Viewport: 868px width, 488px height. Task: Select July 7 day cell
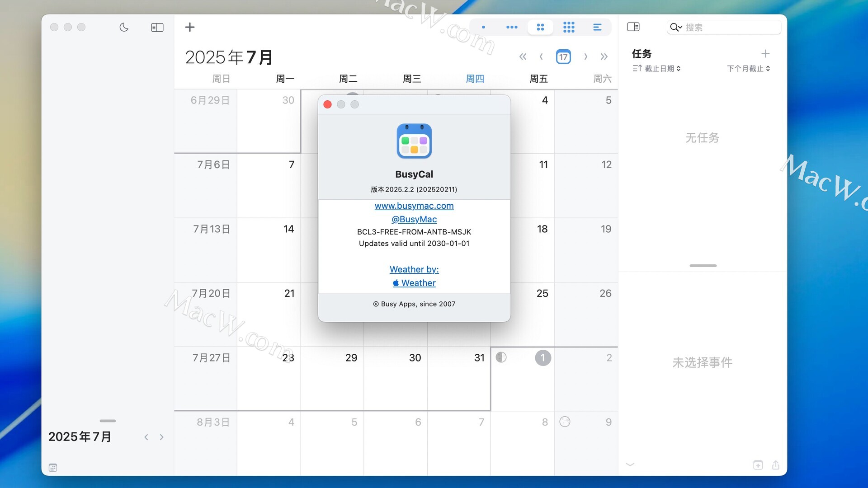pos(269,186)
